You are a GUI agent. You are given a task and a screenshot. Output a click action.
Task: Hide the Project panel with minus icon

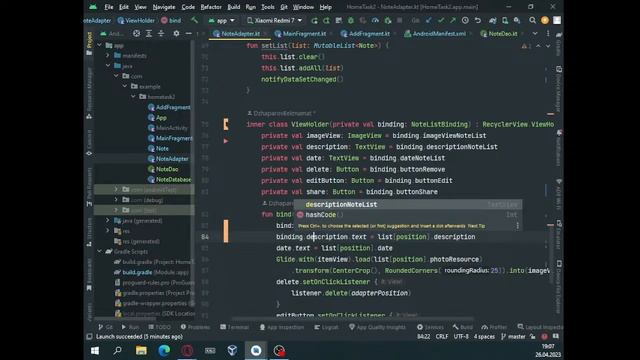tap(189, 33)
